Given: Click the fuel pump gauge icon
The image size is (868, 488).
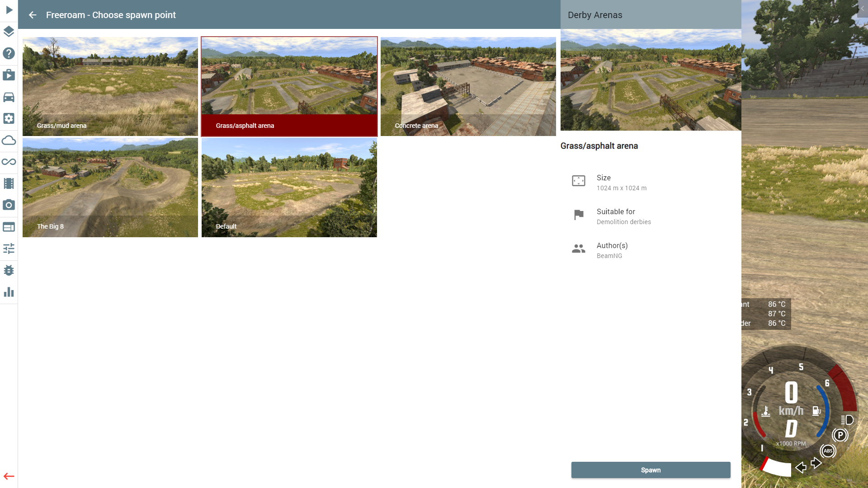Looking at the screenshot, I should (x=816, y=411).
